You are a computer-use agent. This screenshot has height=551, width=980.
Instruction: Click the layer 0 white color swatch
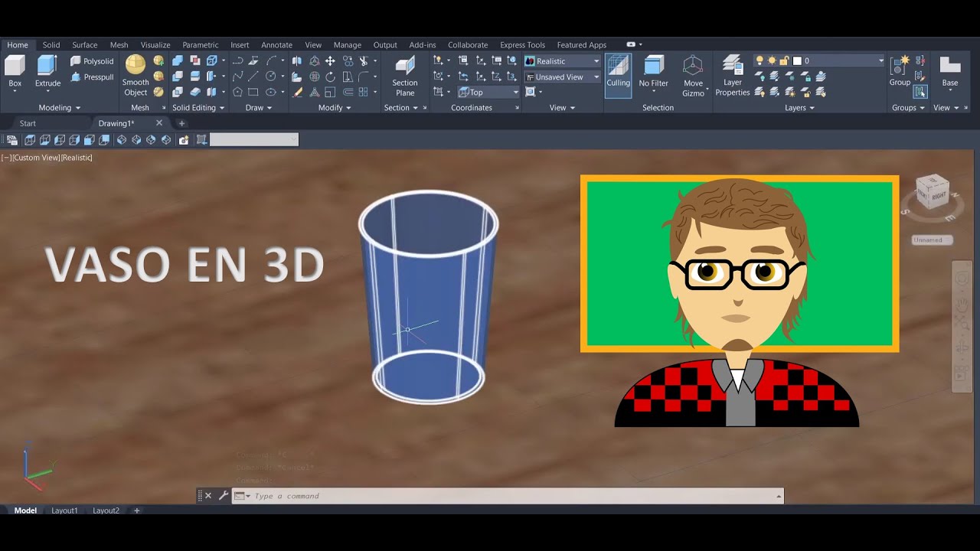(x=797, y=60)
